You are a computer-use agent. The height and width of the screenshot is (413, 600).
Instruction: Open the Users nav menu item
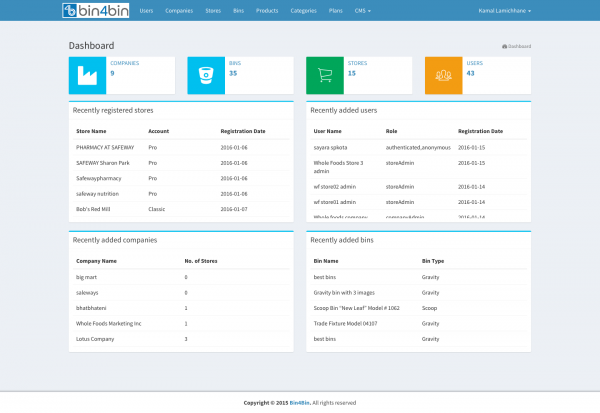(147, 10)
